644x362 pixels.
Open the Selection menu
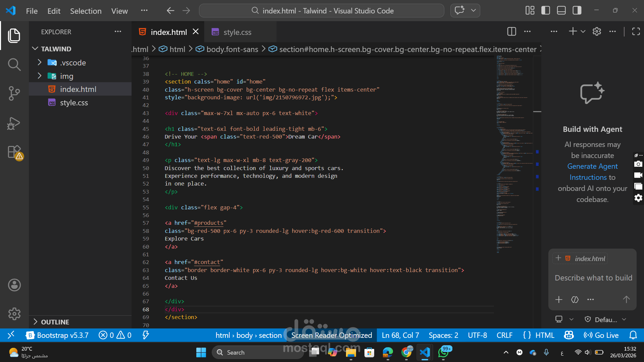point(86,11)
